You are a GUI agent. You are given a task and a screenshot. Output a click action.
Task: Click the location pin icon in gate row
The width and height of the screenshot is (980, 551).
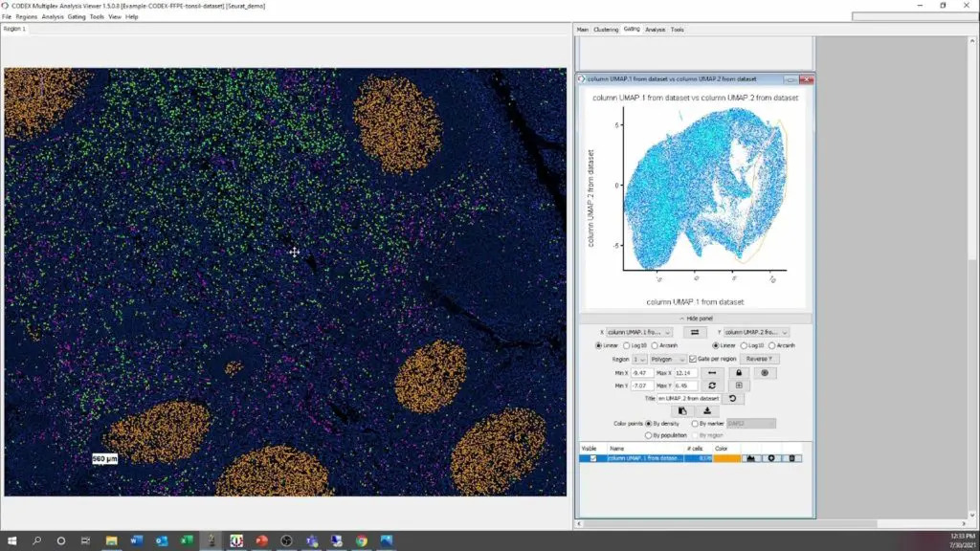click(x=771, y=458)
